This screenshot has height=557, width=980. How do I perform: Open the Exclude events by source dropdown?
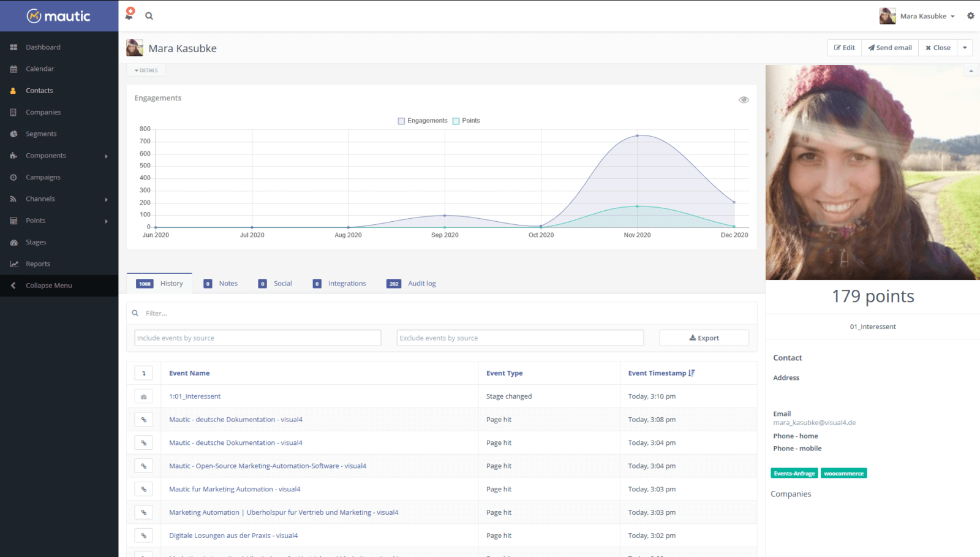click(x=520, y=338)
